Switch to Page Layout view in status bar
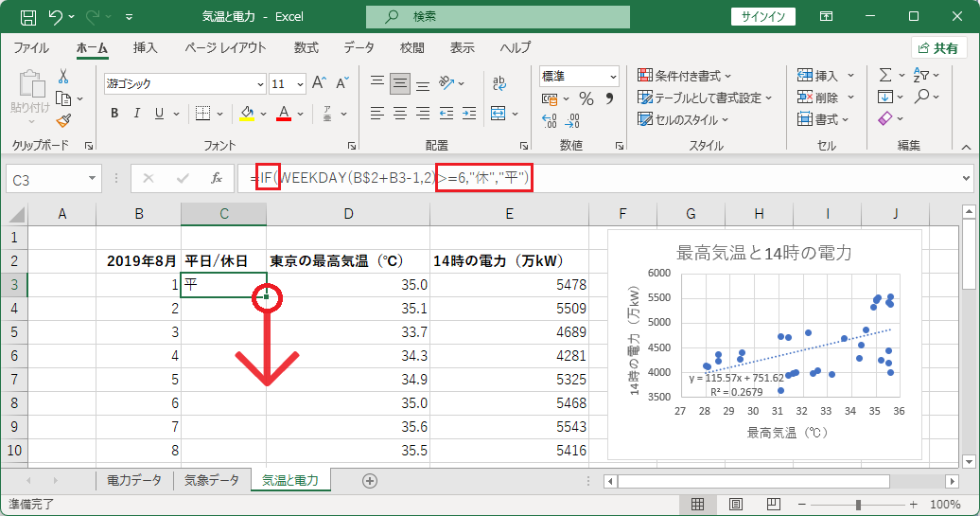The image size is (980, 516). tap(736, 504)
